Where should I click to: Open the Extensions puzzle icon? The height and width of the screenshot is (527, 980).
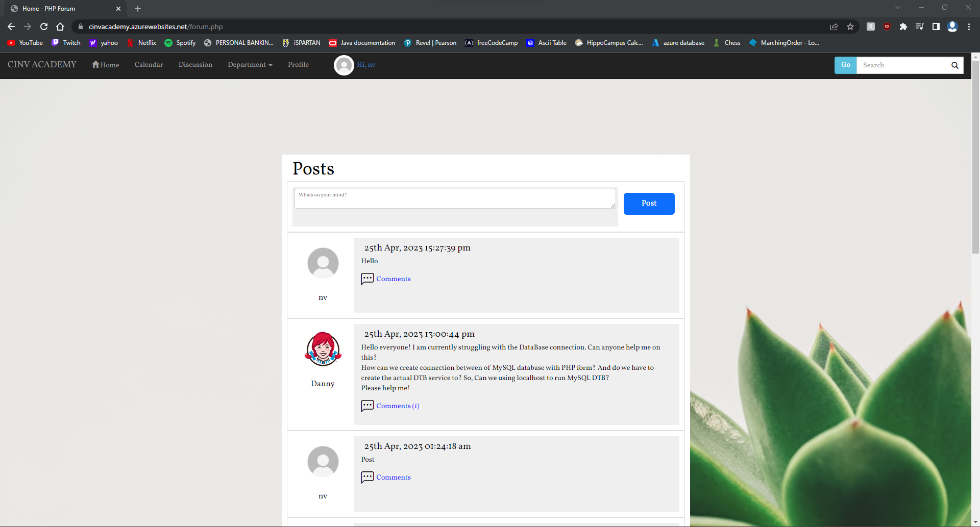[903, 27]
